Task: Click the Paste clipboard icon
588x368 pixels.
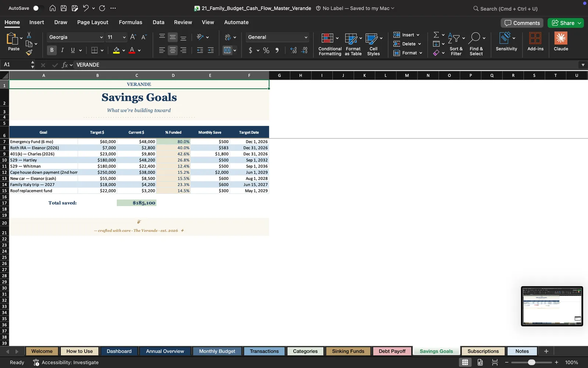Action: [12, 39]
